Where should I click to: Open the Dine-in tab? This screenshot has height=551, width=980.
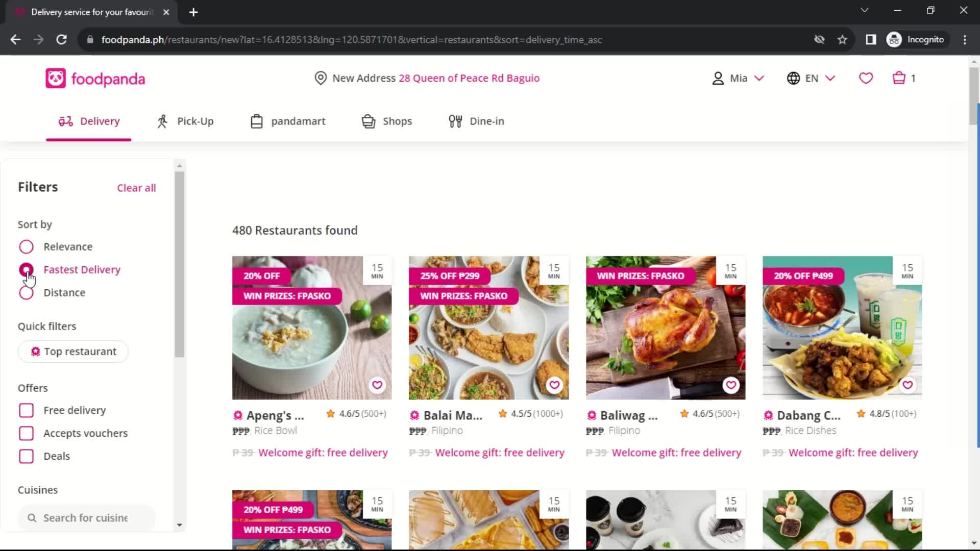[x=476, y=121]
